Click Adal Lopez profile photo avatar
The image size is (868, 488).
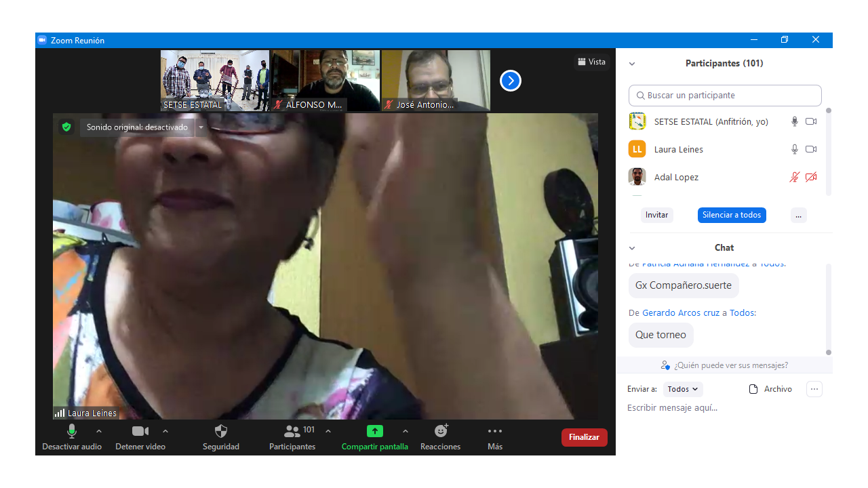(637, 177)
